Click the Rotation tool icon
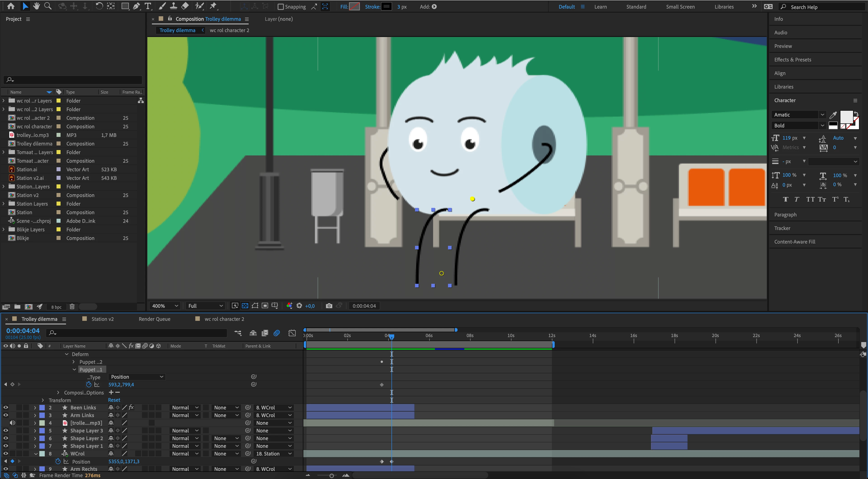Viewport: 868px width, 479px height. [x=99, y=6]
